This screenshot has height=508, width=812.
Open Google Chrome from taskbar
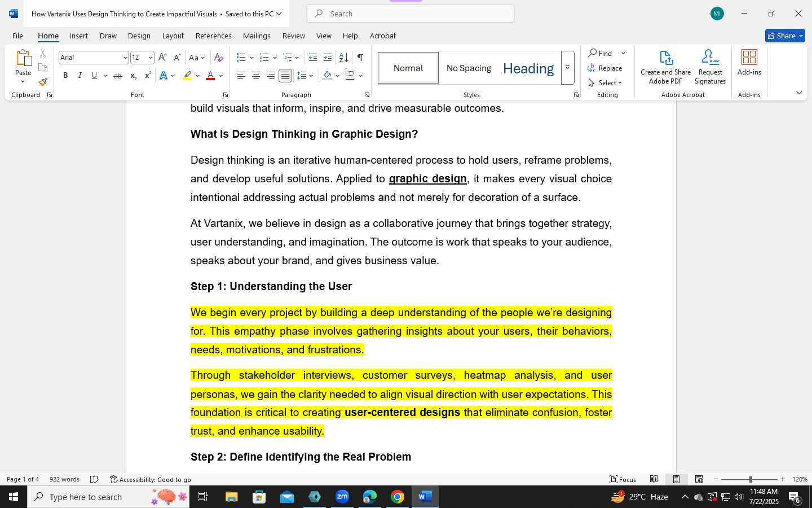coord(398,497)
